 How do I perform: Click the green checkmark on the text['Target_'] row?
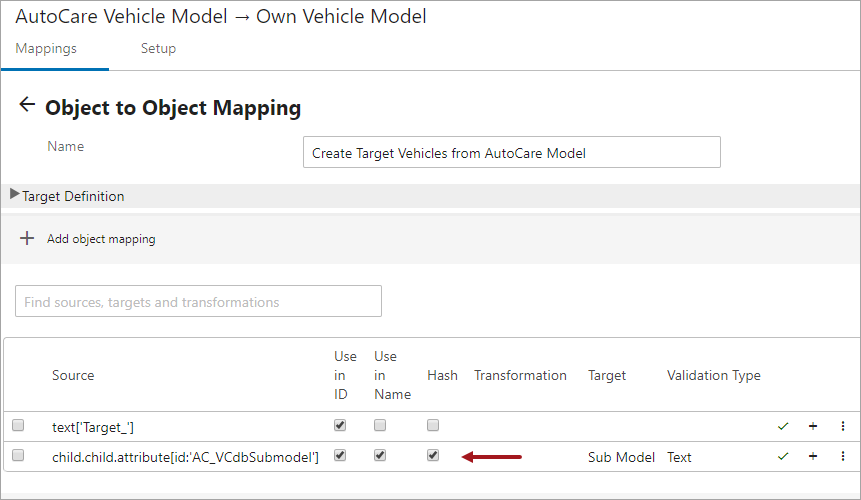pos(783,426)
